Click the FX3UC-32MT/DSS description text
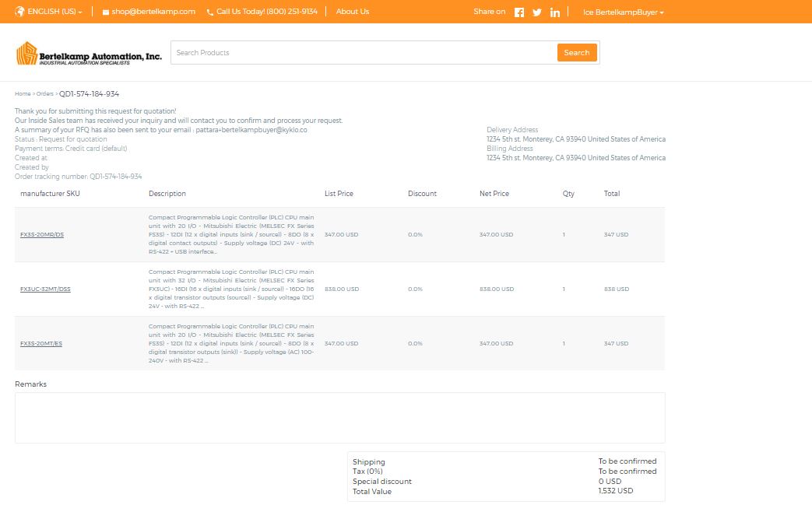 tap(231, 289)
